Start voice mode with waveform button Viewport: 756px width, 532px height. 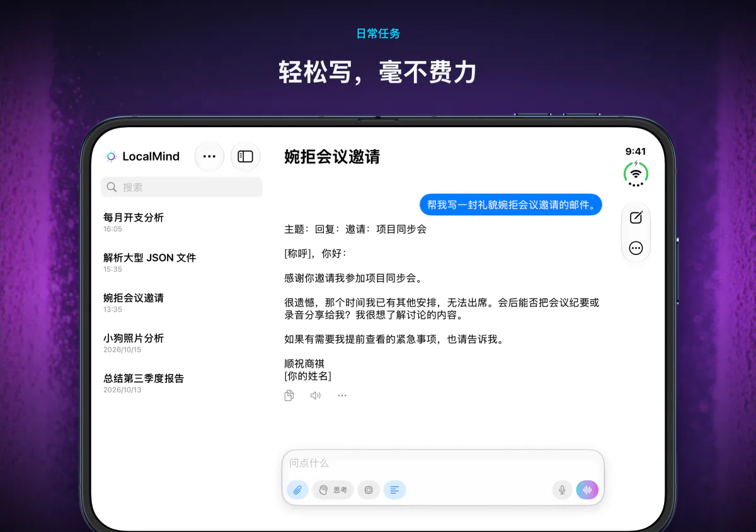pyautogui.click(x=587, y=490)
